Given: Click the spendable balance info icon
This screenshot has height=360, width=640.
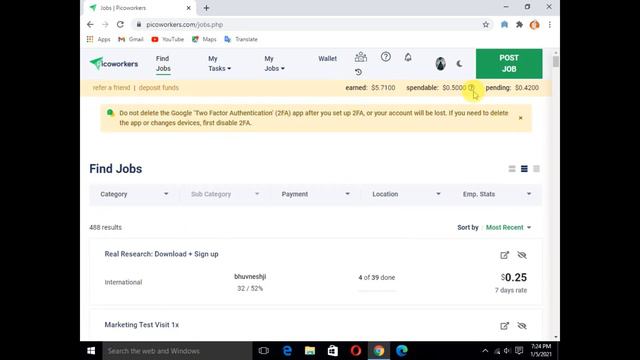Looking at the screenshot, I should (x=471, y=88).
